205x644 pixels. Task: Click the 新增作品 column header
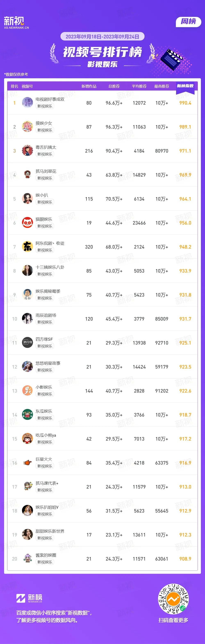point(89,86)
